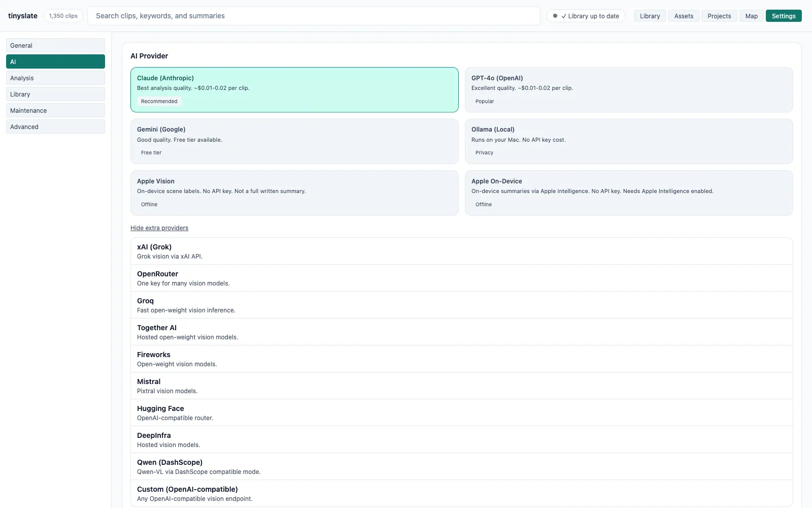The width and height of the screenshot is (812, 508).
Task: Choose Fireworks provider row
Action: point(462,359)
